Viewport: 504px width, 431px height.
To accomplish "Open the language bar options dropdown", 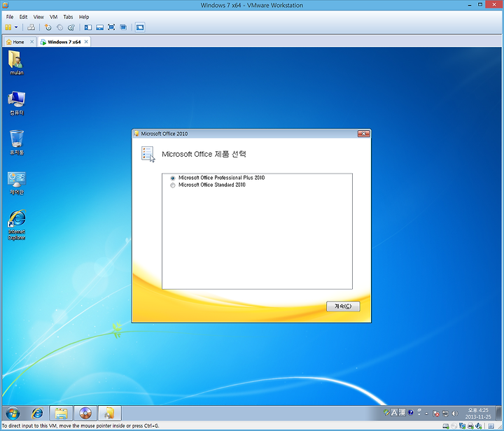I will (x=419, y=415).
